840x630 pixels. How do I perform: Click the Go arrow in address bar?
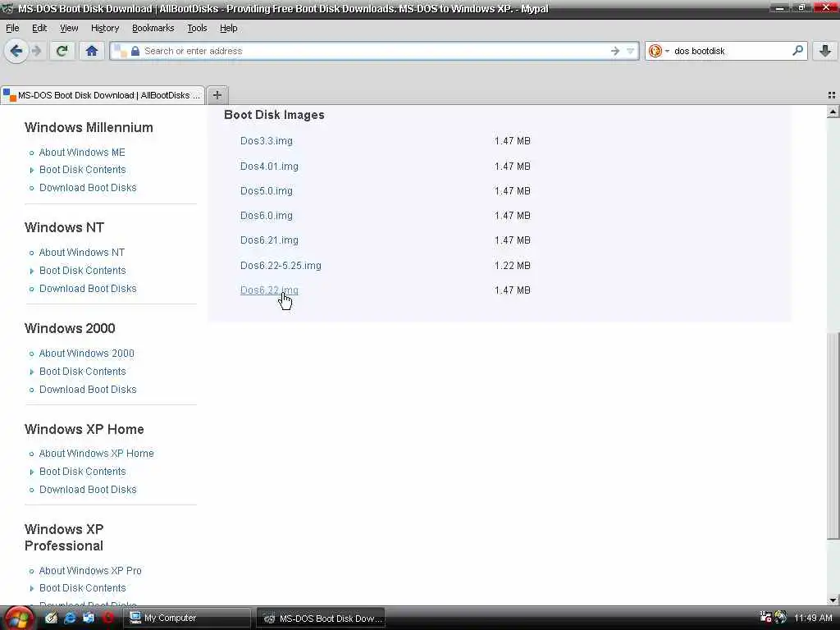(x=615, y=51)
